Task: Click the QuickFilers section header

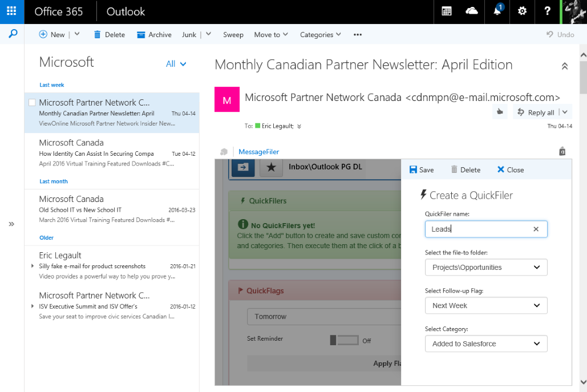Action: pos(315,201)
